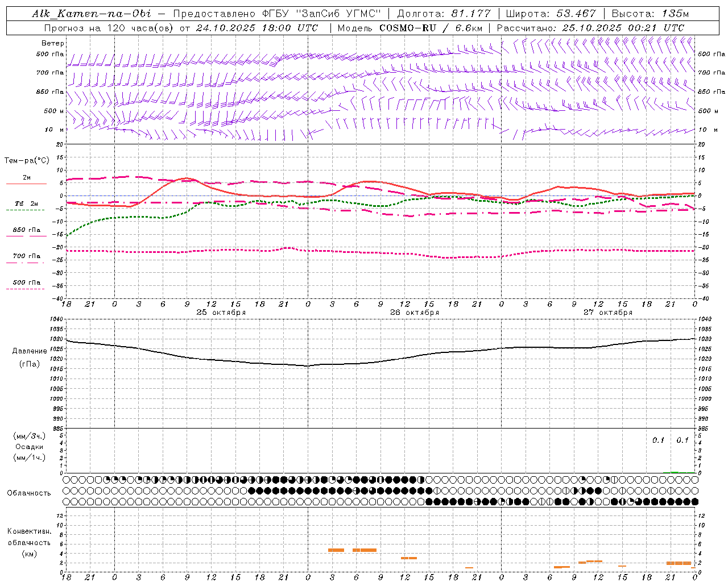728x582 pixels.
Task: Click the Td 2м dew point legend entry
Action: [x=27, y=203]
